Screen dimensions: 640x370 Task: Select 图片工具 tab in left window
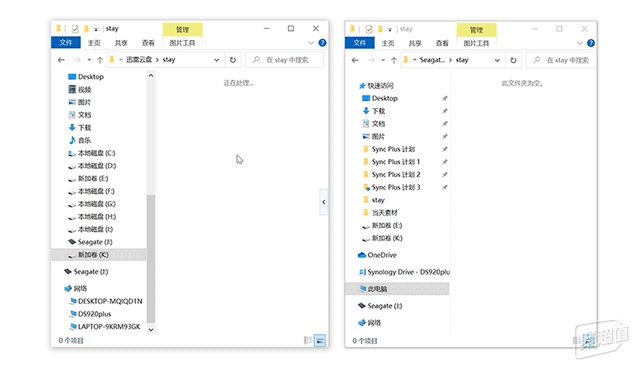click(x=182, y=43)
